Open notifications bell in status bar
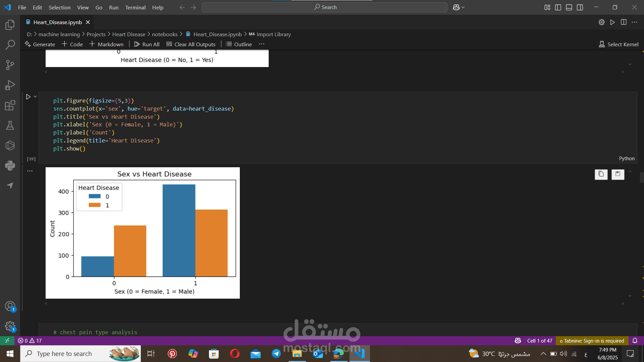Screen dimensions: 644x362 pos(635,341)
